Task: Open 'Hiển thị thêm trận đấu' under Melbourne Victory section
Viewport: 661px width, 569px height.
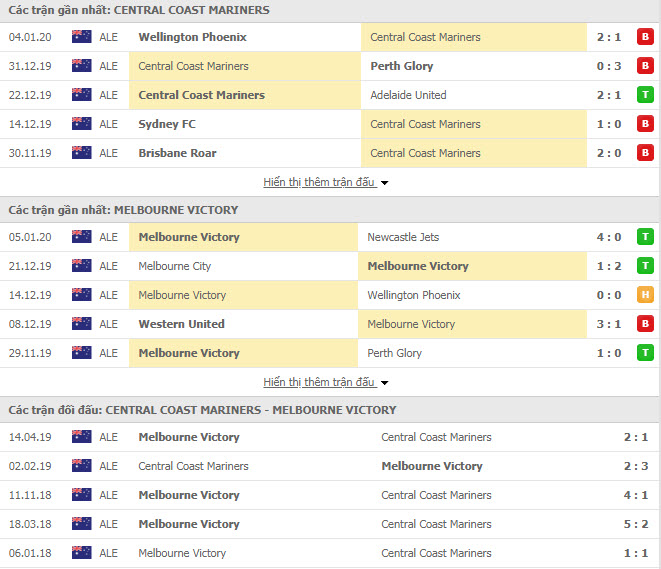Action: tap(319, 382)
